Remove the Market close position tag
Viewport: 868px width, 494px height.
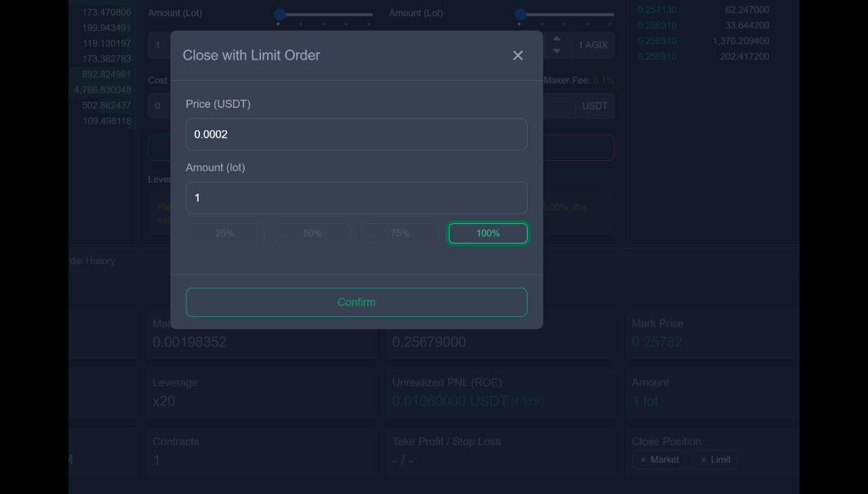click(643, 459)
